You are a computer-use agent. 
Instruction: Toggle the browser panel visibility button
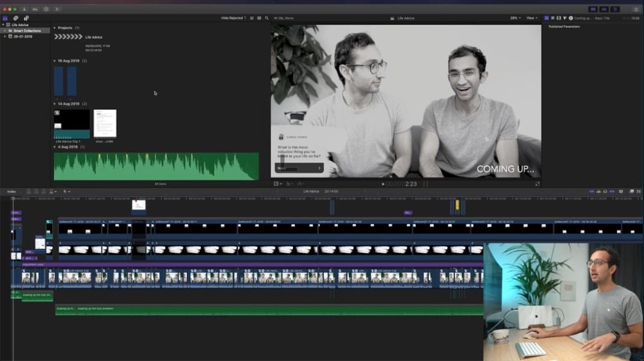tap(593, 9)
